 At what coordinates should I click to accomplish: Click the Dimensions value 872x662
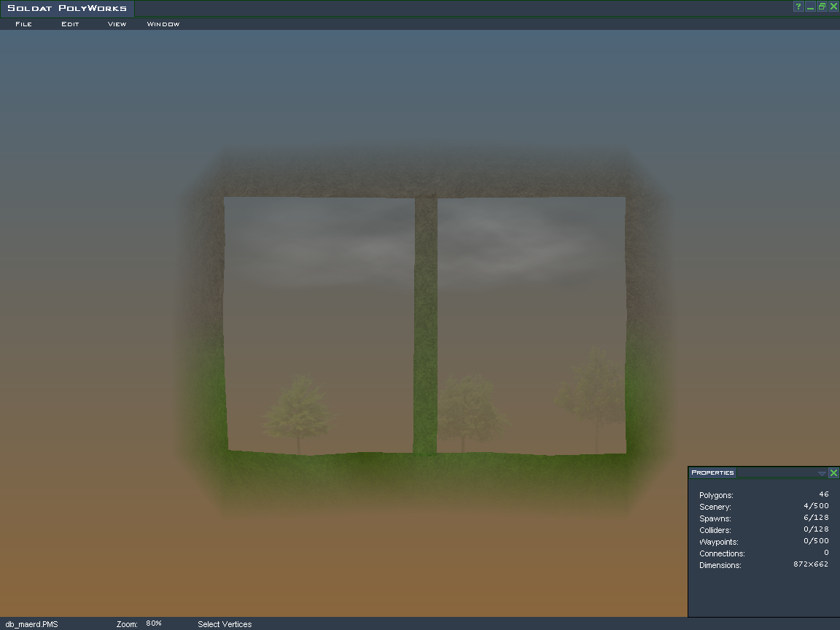pos(810,564)
